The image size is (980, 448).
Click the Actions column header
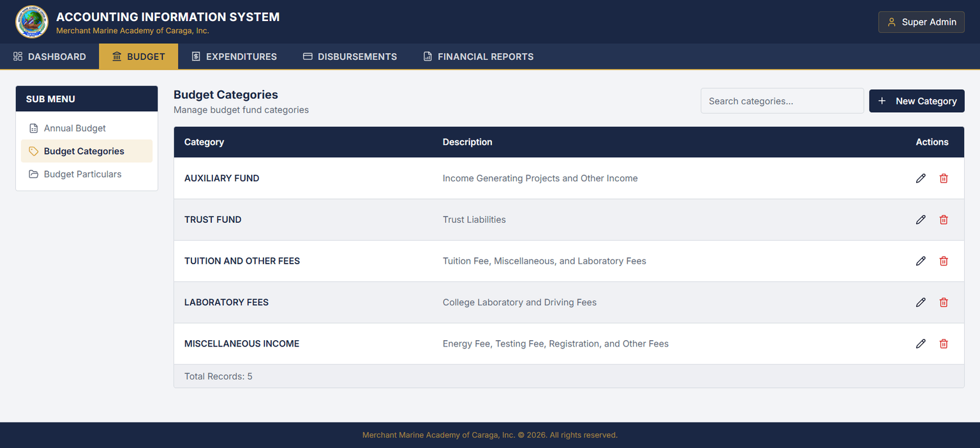(932, 142)
